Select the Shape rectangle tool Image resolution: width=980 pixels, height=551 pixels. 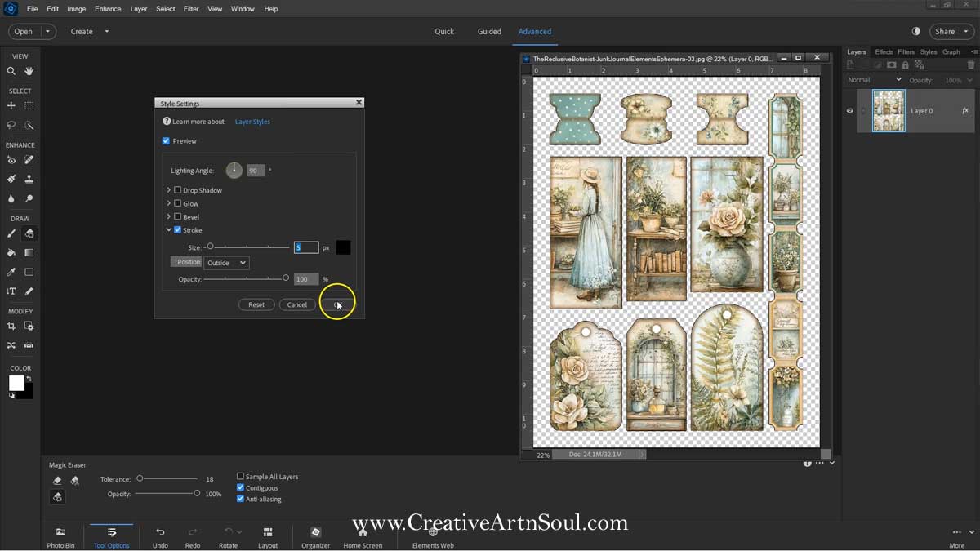[x=29, y=272]
